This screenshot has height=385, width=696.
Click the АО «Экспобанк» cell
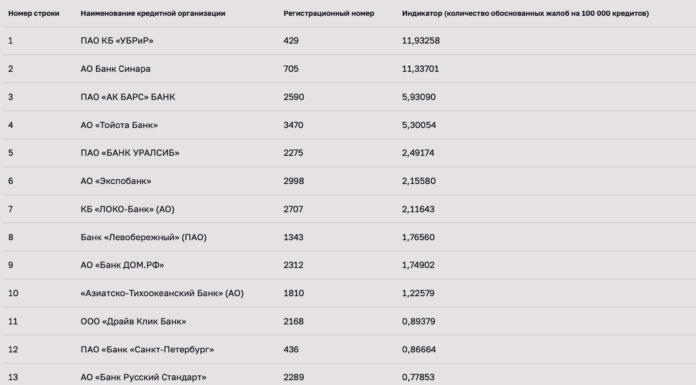coord(116,181)
